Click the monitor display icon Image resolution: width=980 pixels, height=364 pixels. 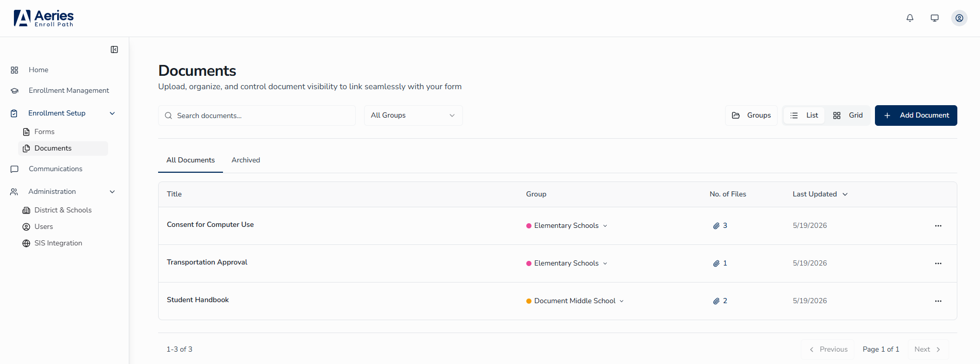(935, 18)
